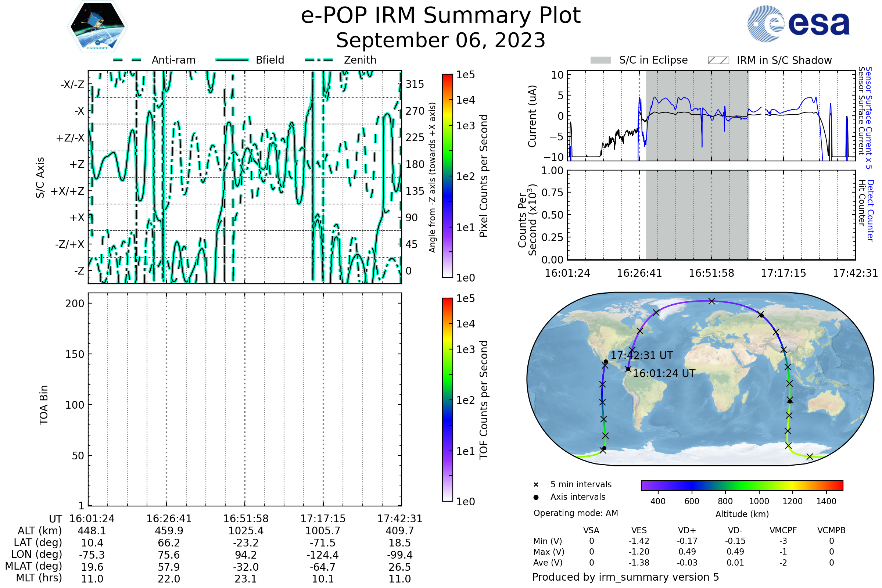Click the 17:42:31 UT label on map
The width and height of the screenshot is (882, 588).
[x=642, y=355]
